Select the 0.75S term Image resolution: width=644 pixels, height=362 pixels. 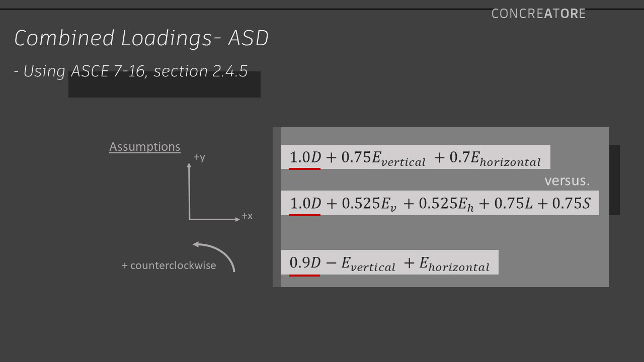coord(572,203)
